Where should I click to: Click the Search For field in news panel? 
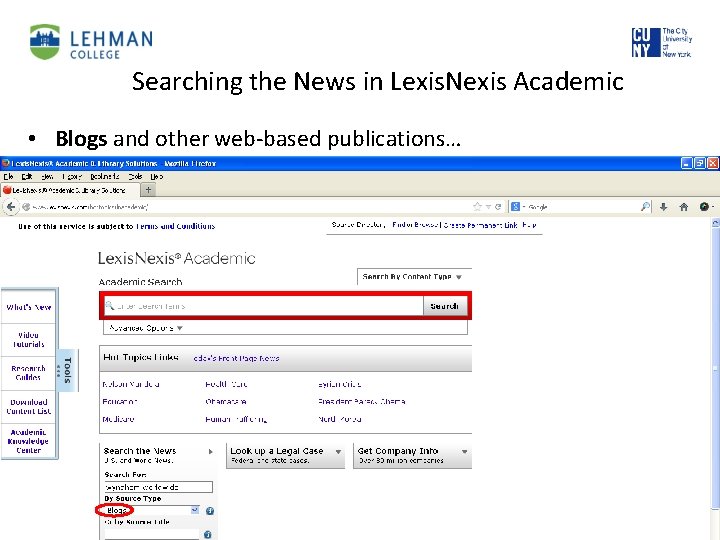tap(158, 487)
